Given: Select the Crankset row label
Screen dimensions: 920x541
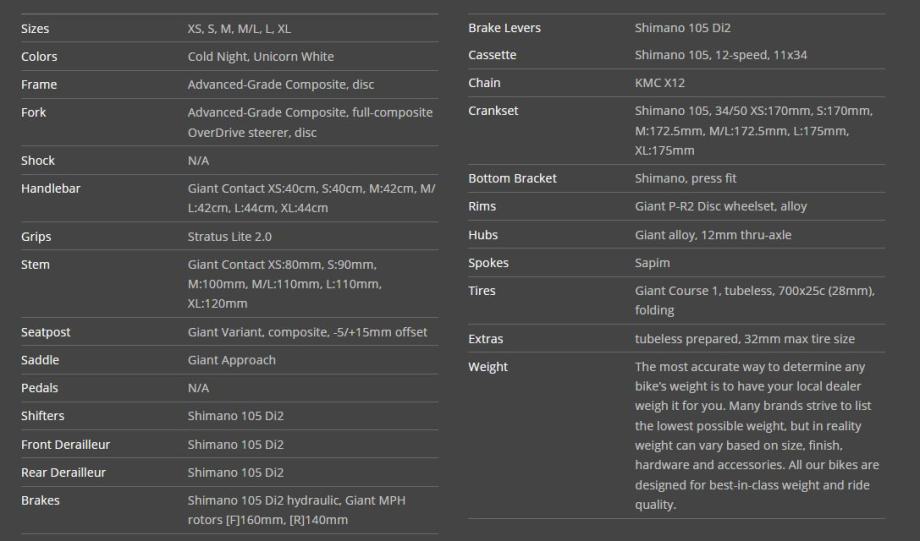Looking at the screenshot, I should 493,111.
